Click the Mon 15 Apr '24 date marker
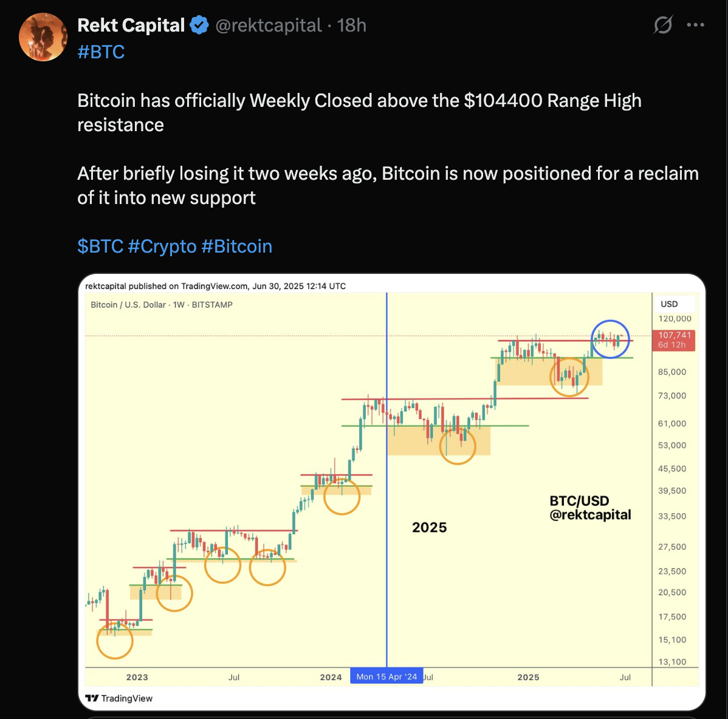The height and width of the screenshot is (719, 728). (386, 676)
